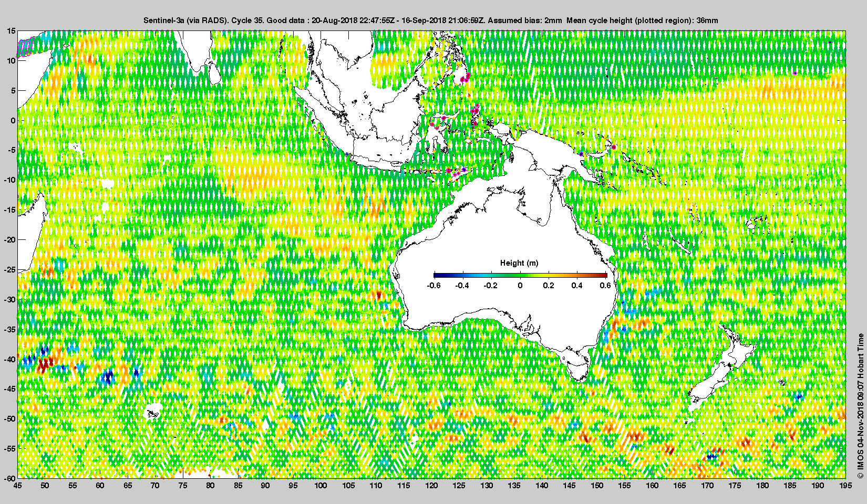Click the latitude axis label '-20'
Viewport: 867px width, 504px height.
(10, 240)
